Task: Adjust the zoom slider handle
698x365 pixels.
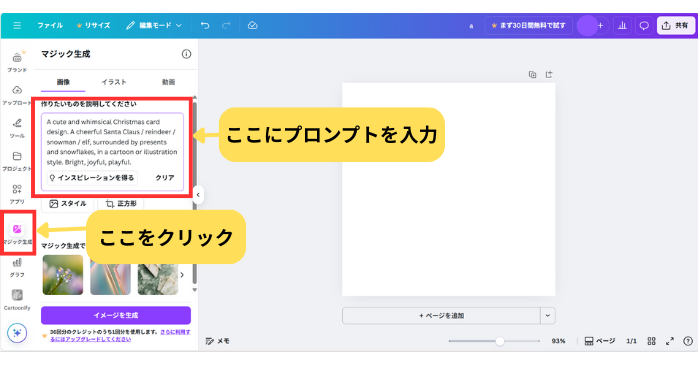Action: click(499, 341)
